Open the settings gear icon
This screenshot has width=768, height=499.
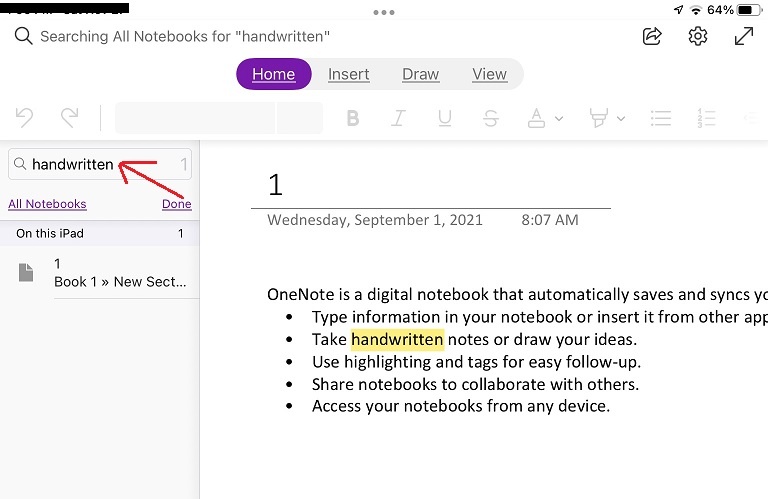[x=697, y=36]
